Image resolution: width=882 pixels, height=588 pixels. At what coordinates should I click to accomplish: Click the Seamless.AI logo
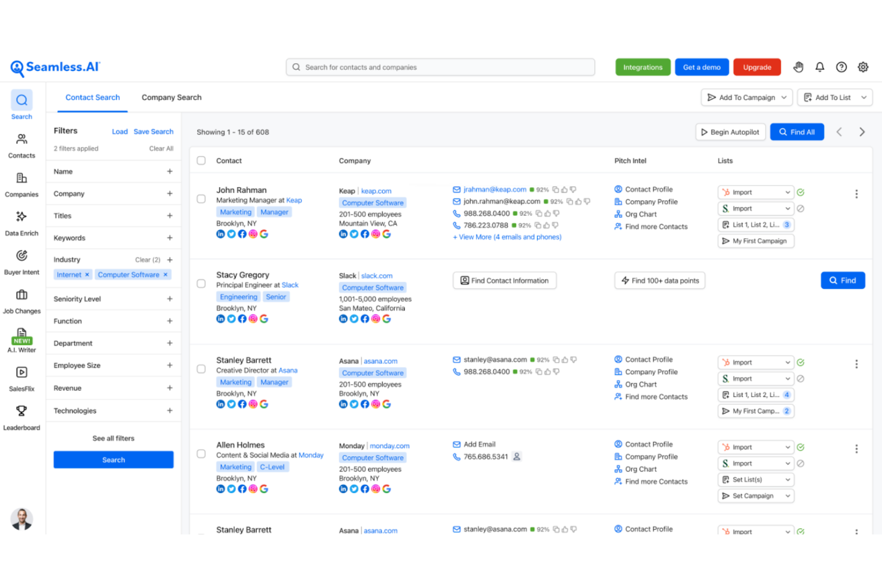(x=55, y=68)
